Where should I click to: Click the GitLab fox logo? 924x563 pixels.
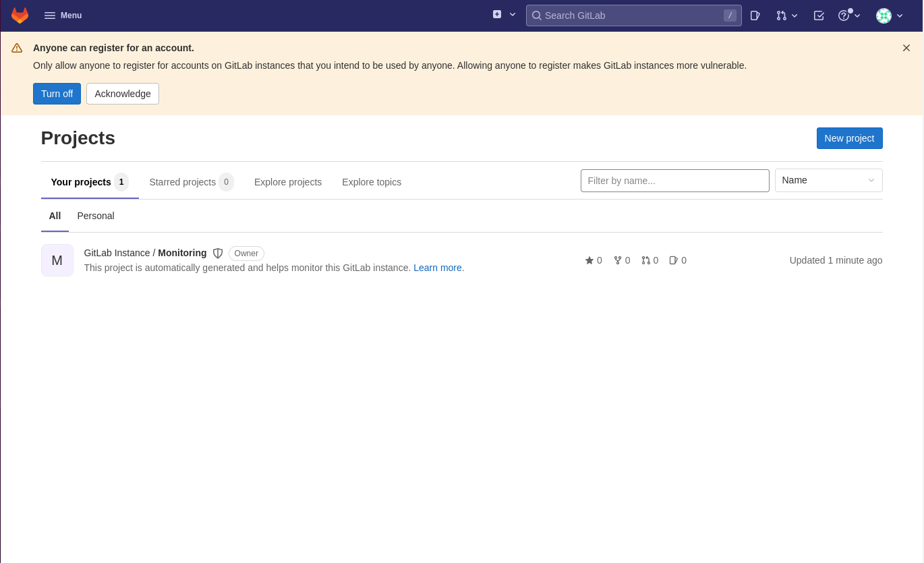click(20, 16)
